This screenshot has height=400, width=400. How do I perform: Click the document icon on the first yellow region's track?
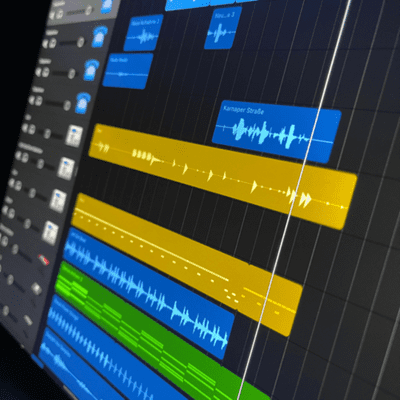click(73, 136)
